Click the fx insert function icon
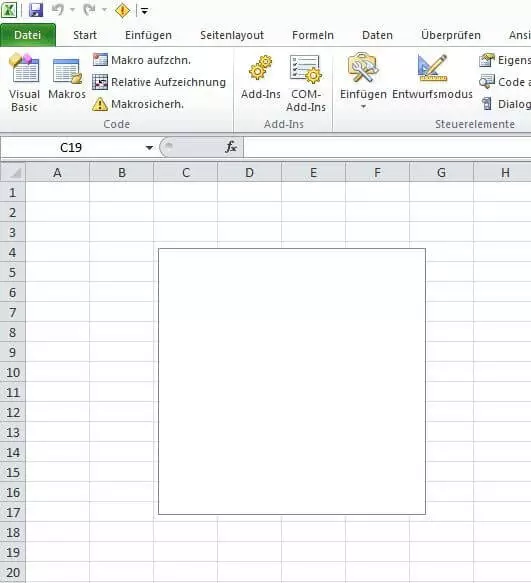 (231, 147)
